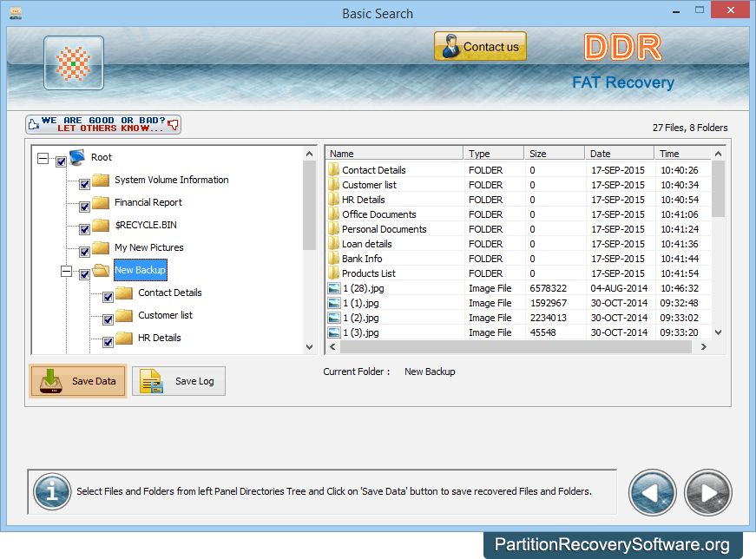Click 'Customer list' name in file list
756x559 pixels.
[370, 185]
